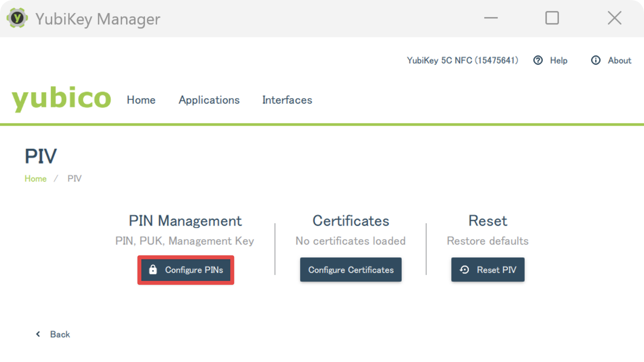Open Configure PINs
Viewport: 644px width, 362px height.
pyautogui.click(x=186, y=270)
